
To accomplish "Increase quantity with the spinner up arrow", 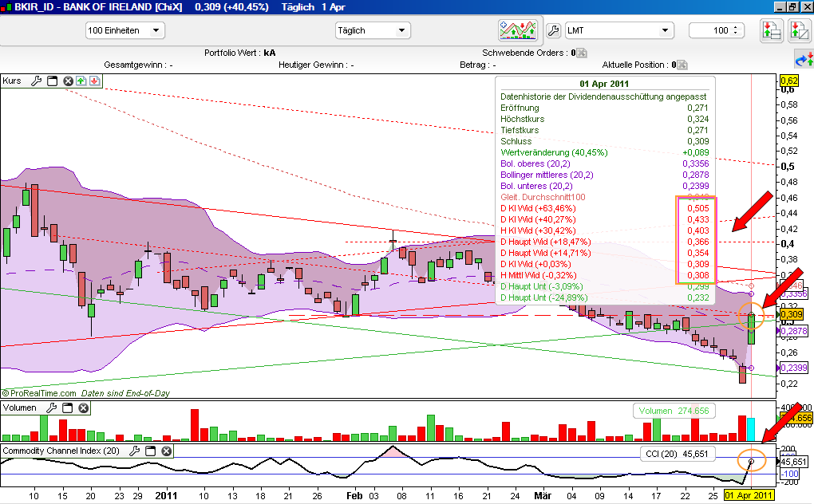I will pos(736,27).
